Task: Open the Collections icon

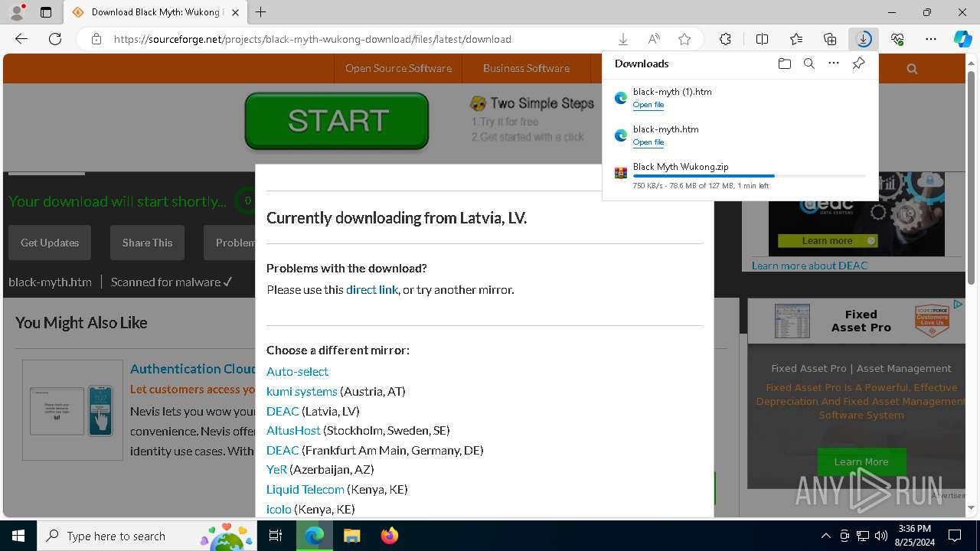Action: (830, 39)
